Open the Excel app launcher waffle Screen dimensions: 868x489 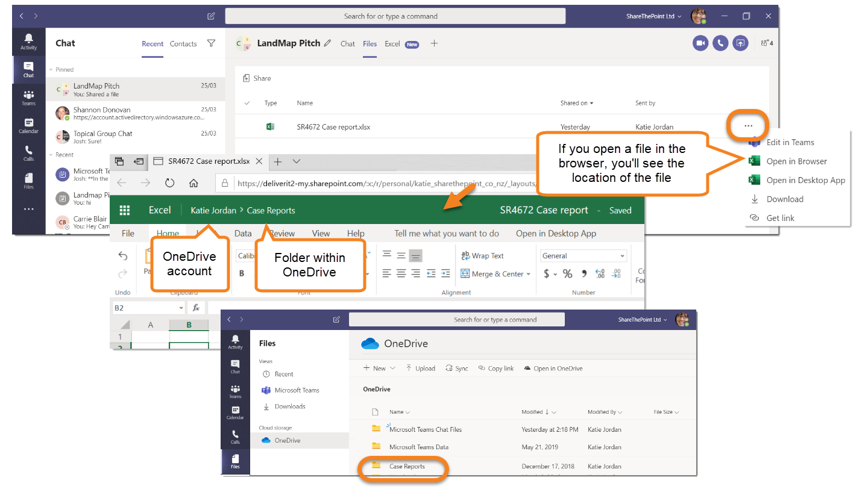[x=125, y=210]
